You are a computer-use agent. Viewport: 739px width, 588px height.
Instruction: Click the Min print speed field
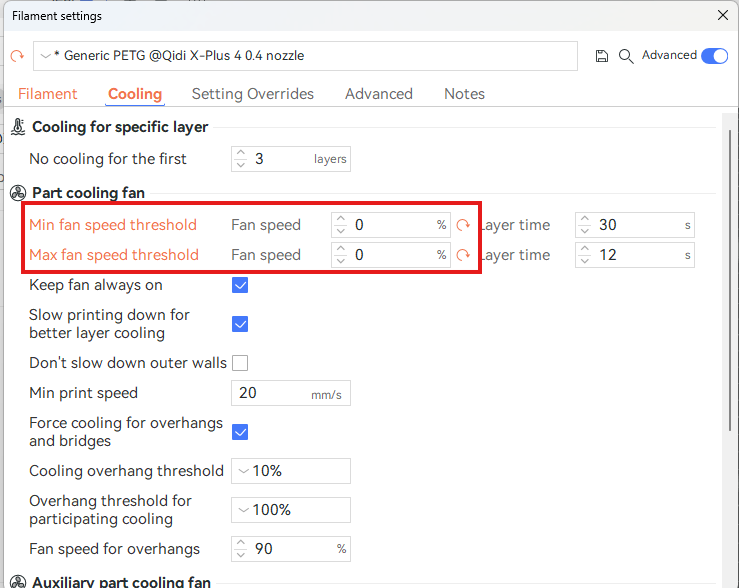272,393
